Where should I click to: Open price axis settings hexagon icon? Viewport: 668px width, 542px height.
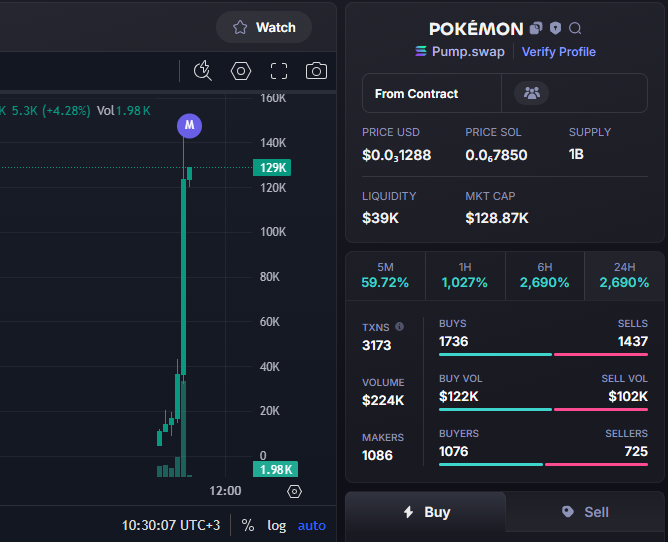coord(294,491)
